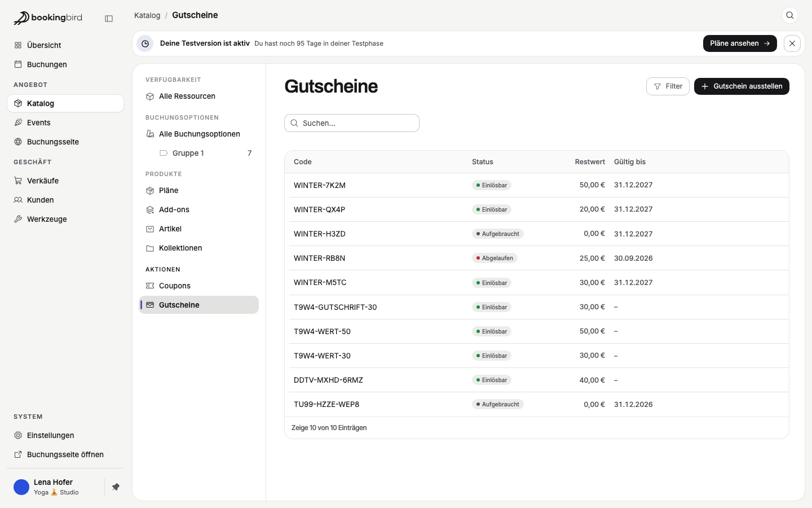Open voucher T9W4-WERT-50
The width and height of the screenshot is (812, 508).
pos(537,331)
